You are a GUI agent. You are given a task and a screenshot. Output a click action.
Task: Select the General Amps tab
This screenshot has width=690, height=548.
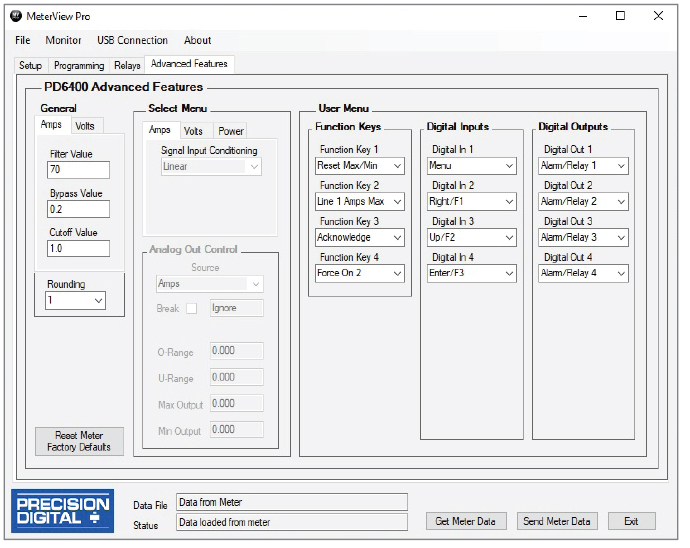click(51, 125)
